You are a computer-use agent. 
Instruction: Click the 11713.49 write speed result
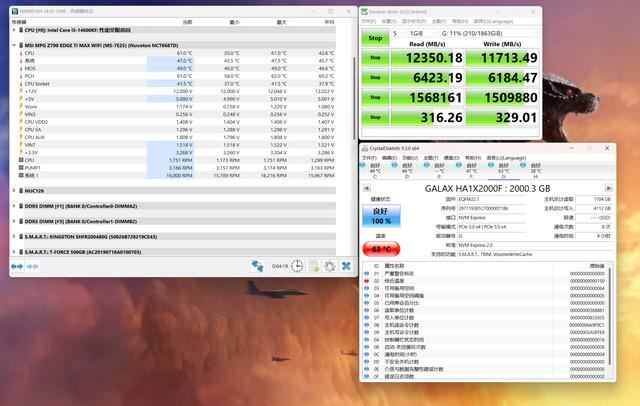click(503, 58)
